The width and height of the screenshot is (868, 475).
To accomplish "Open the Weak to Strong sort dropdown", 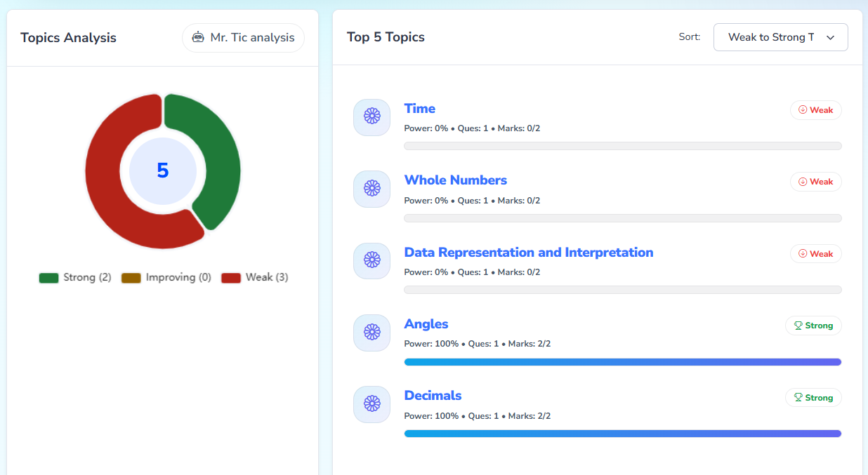I will 780,37.
